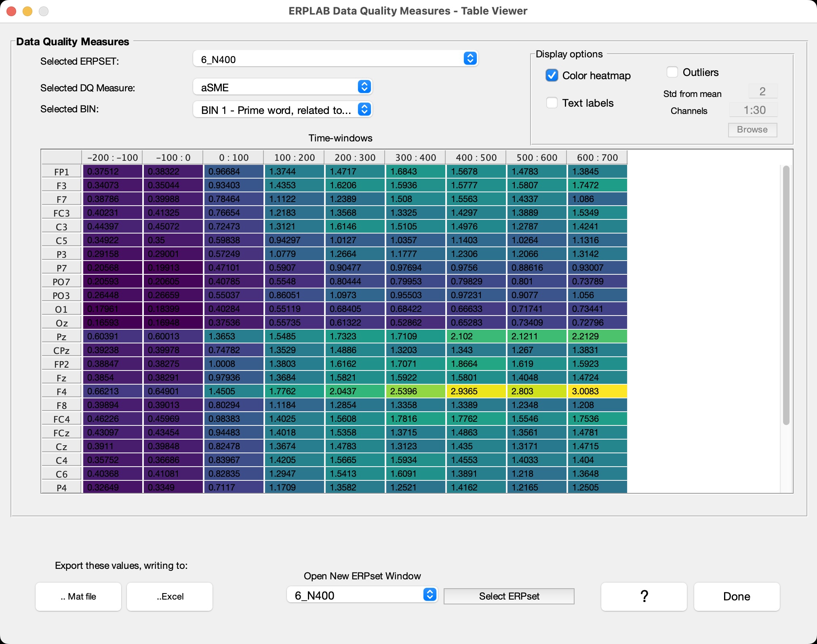
Task: Open the new ERPset window dropdown
Action: click(362, 595)
